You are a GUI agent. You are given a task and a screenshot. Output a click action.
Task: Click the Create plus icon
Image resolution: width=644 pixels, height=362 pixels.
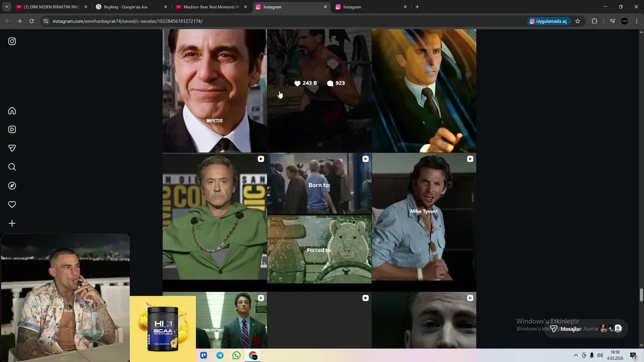click(12, 223)
